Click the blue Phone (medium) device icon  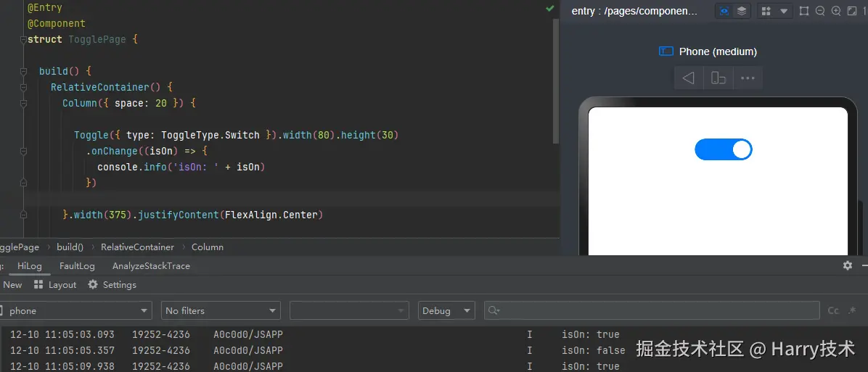(666, 51)
